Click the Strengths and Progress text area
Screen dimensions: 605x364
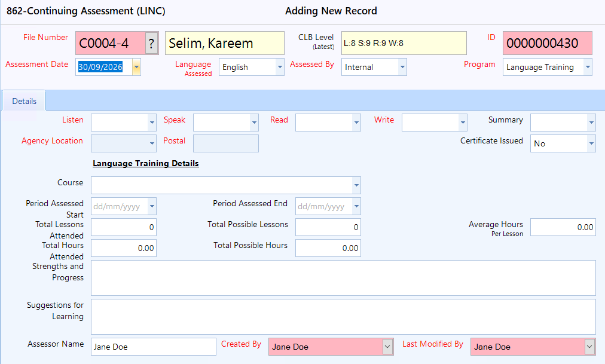click(343, 278)
